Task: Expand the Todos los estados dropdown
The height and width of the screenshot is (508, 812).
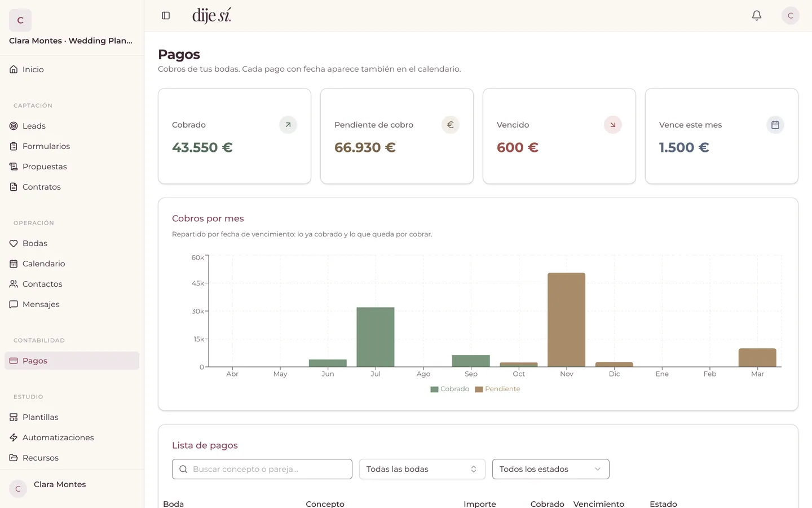Action: 551,469
